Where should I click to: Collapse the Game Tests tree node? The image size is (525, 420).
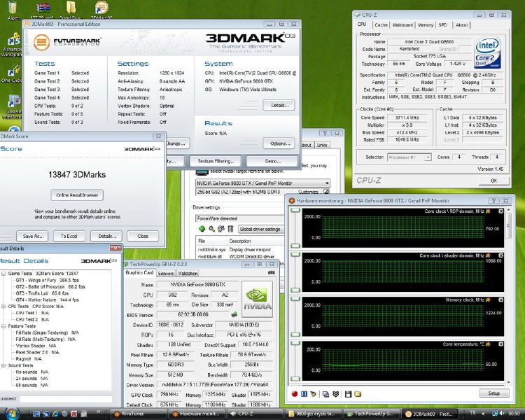(3, 274)
